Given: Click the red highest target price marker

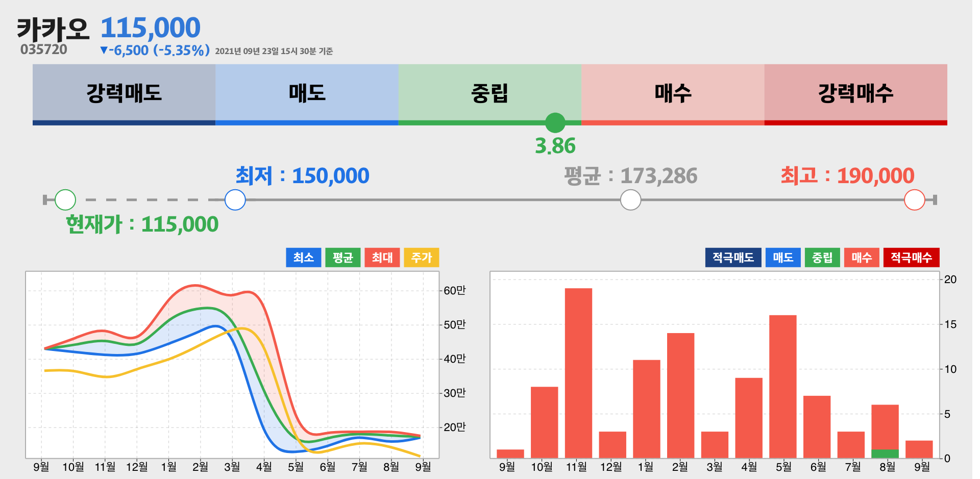Looking at the screenshot, I should point(915,200).
